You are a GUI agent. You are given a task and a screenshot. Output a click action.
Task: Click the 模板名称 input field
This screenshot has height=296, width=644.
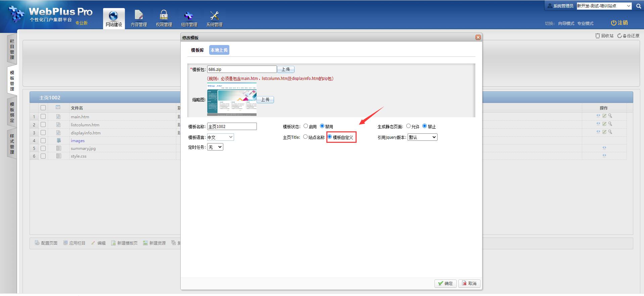[x=232, y=126]
